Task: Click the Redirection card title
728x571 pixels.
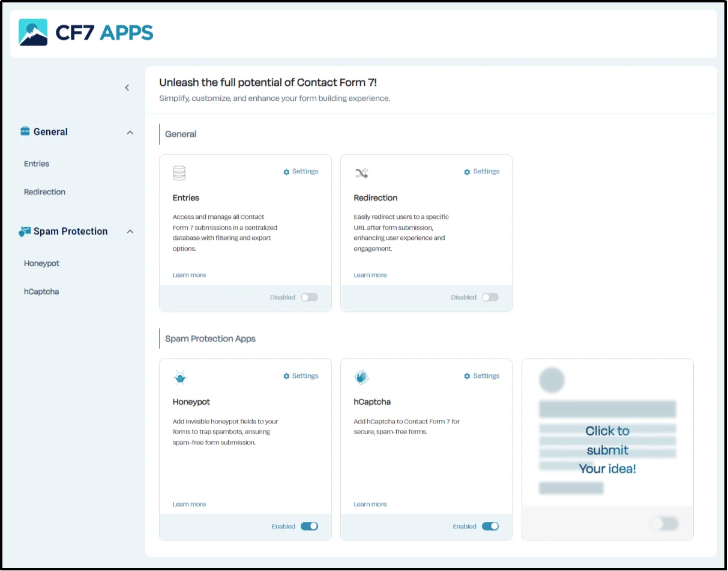Action: click(376, 198)
